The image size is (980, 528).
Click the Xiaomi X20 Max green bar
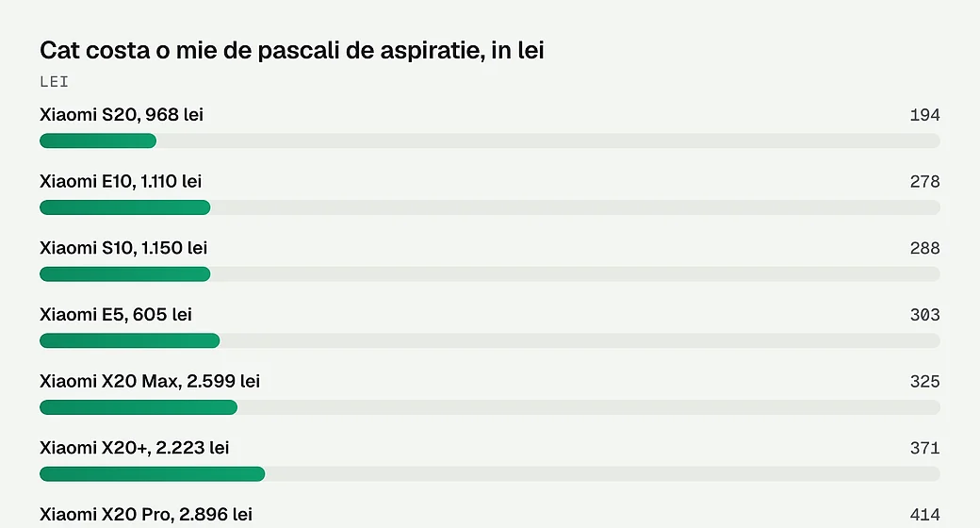click(139, 407)
